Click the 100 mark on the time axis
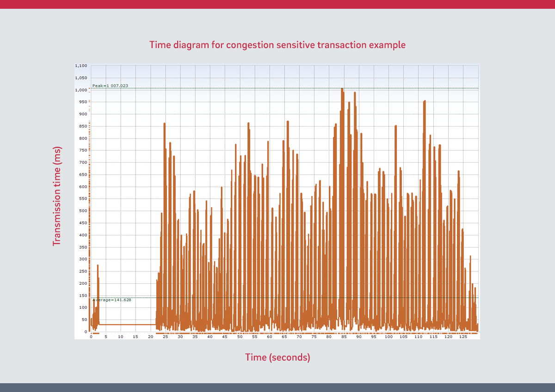The height and width of the screenshot is (392, 555). [388, 337]
